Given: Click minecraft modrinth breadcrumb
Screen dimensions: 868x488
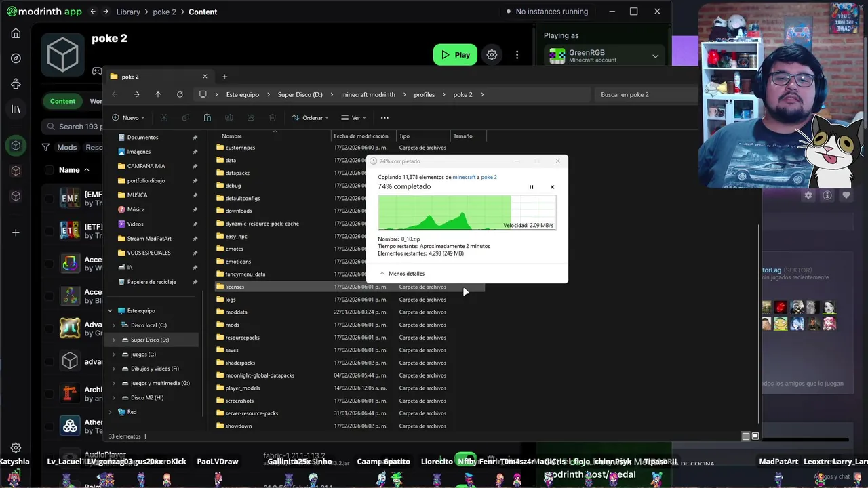Looking at the screenshot, I should tap(368, 94).
